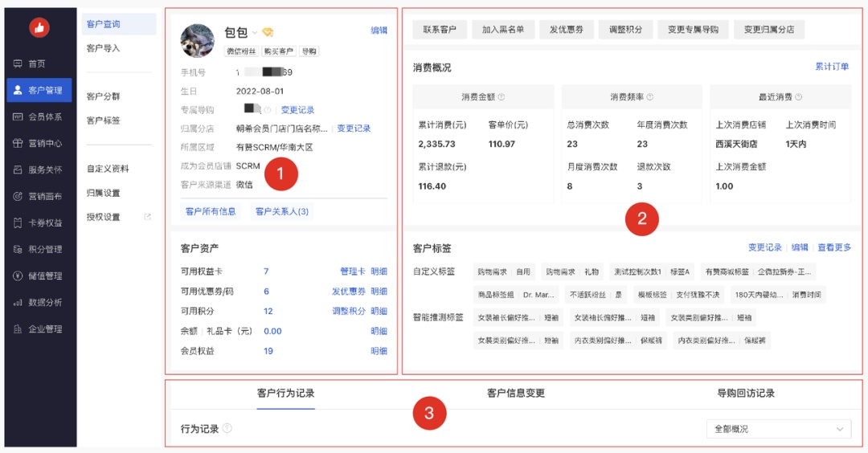Open 客户分群 in the submenu

tap(103, 96)
